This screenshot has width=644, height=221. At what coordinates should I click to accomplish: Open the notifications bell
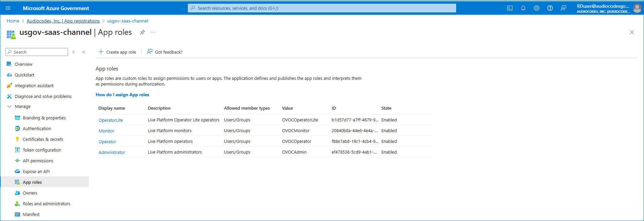click(x=523, y=8)
